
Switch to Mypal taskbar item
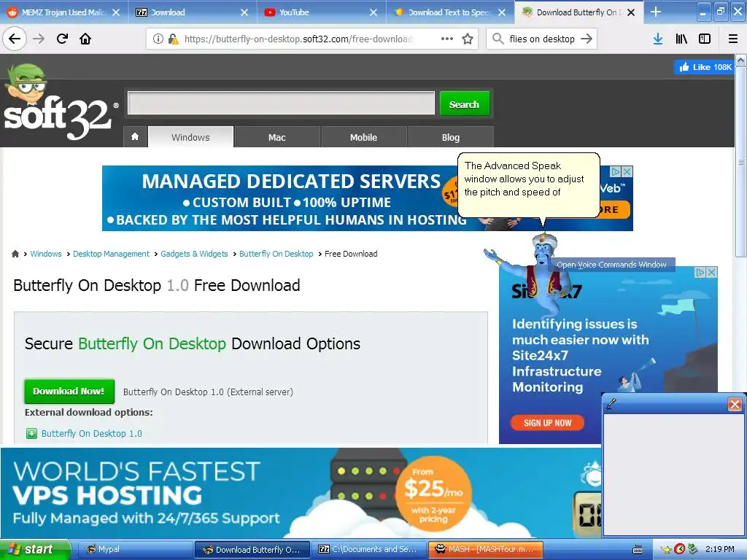pyautogui.click(x=135, y=549)
